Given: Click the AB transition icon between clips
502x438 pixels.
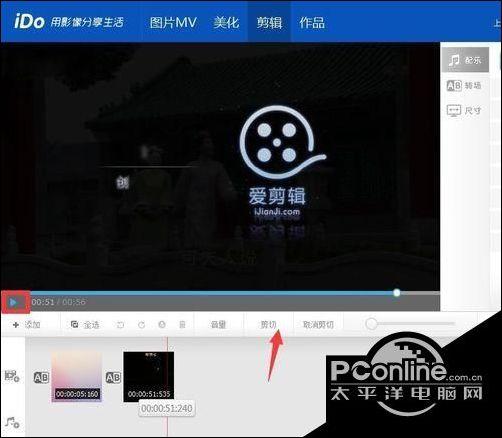Looking at the screenshot, I should point(113,377).
